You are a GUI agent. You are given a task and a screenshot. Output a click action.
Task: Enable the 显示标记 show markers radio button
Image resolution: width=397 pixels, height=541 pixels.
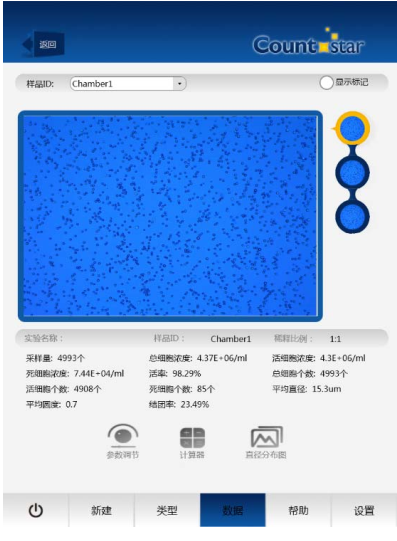(x=326, y=82)
